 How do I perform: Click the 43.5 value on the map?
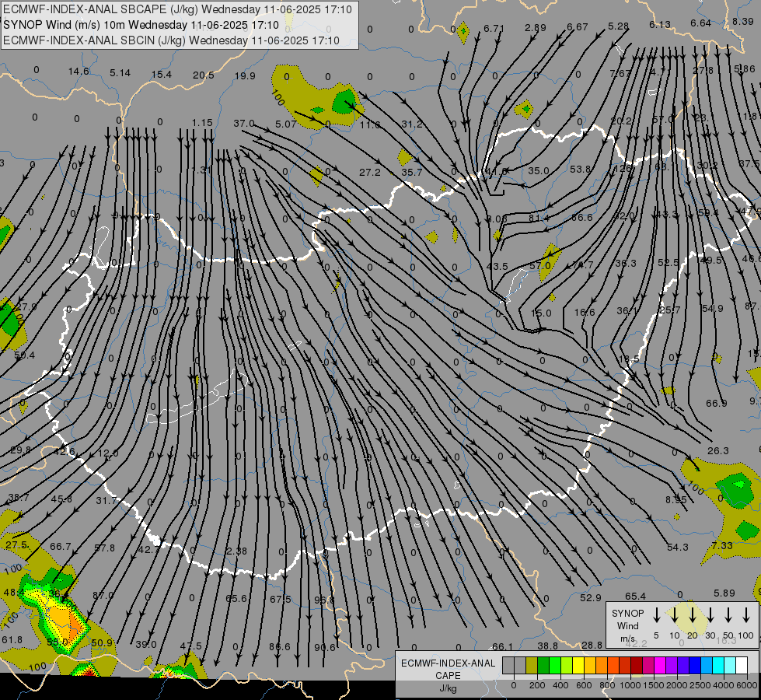497,266
